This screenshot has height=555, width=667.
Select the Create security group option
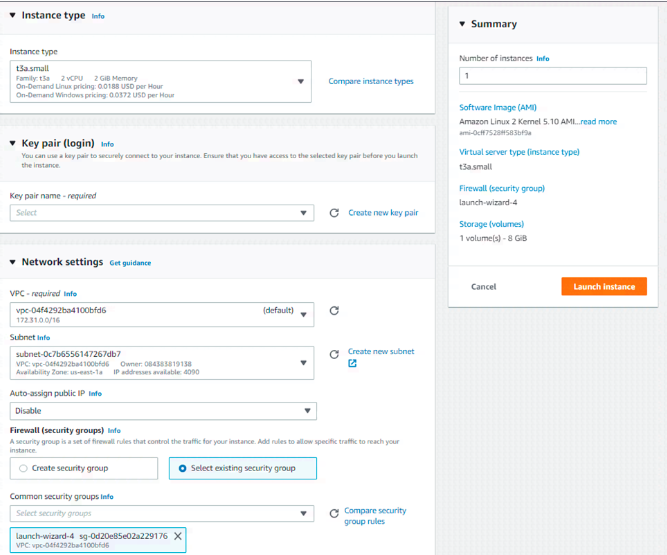tap(84, 468)
